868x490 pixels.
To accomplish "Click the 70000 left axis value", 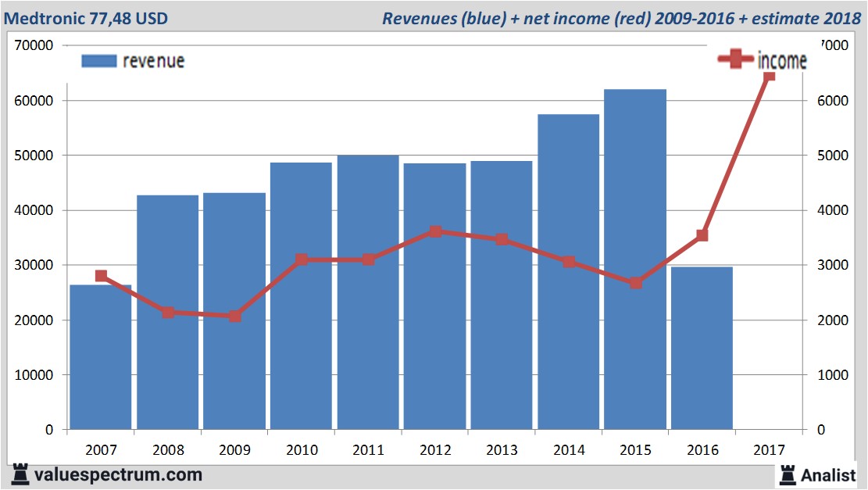I will pyautogui.click(x=34, y=45).
